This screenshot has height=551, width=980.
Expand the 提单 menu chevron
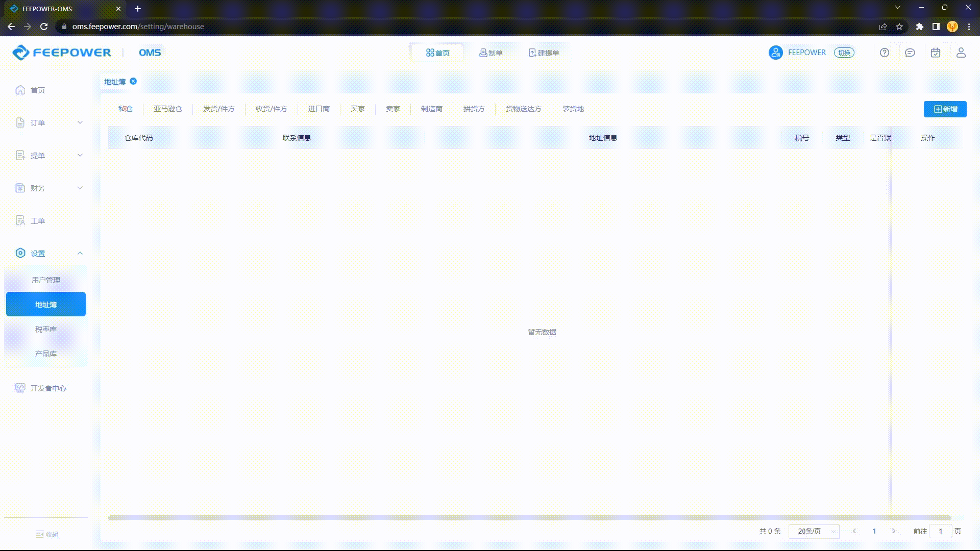pos(80,155)
